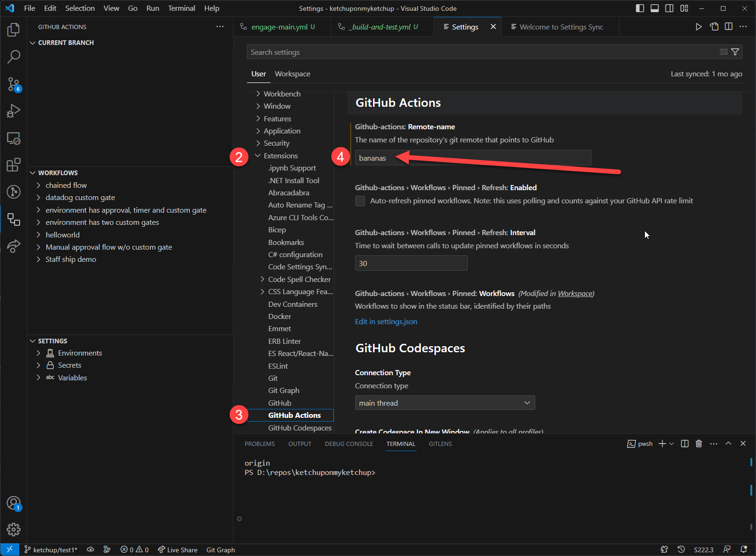Open the Extensions view

14,165
